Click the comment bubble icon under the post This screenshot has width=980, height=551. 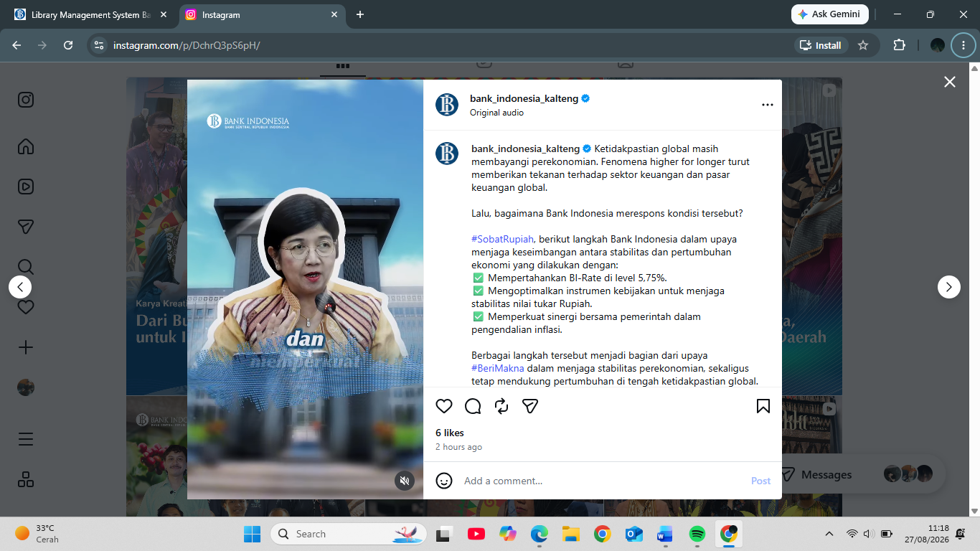(473, 406)
